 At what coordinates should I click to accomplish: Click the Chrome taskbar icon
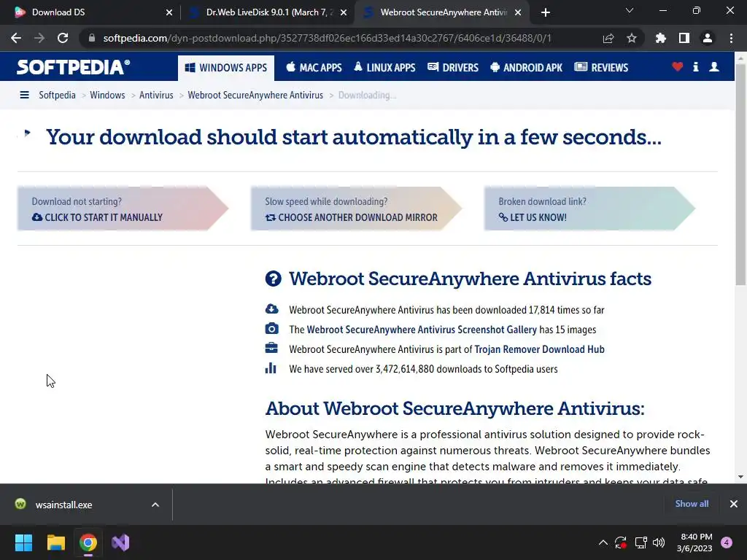pyautogui.click(x=88, y=542)
